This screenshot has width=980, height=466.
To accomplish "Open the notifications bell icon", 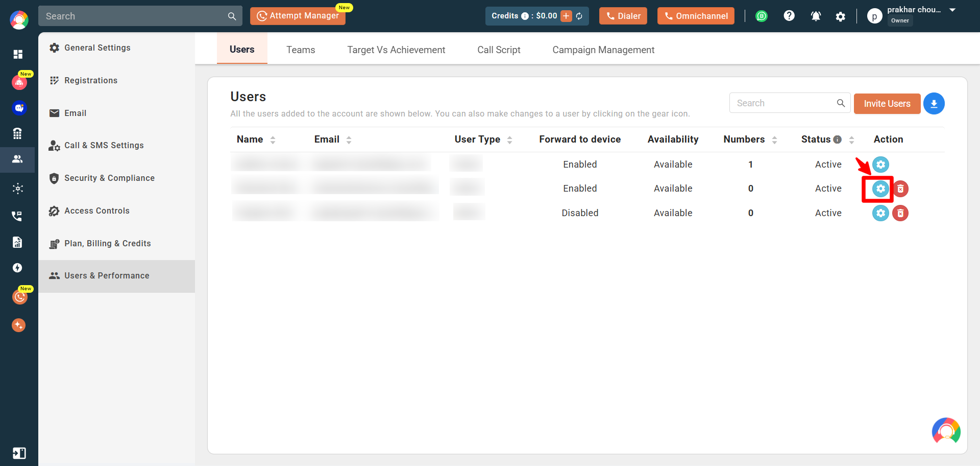I will [x=816, y=16].
